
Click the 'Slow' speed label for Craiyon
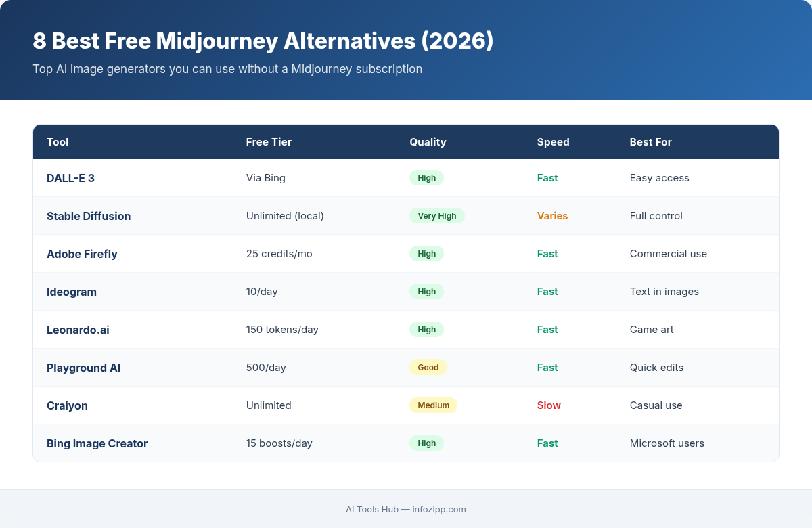(x=549, y=405)
